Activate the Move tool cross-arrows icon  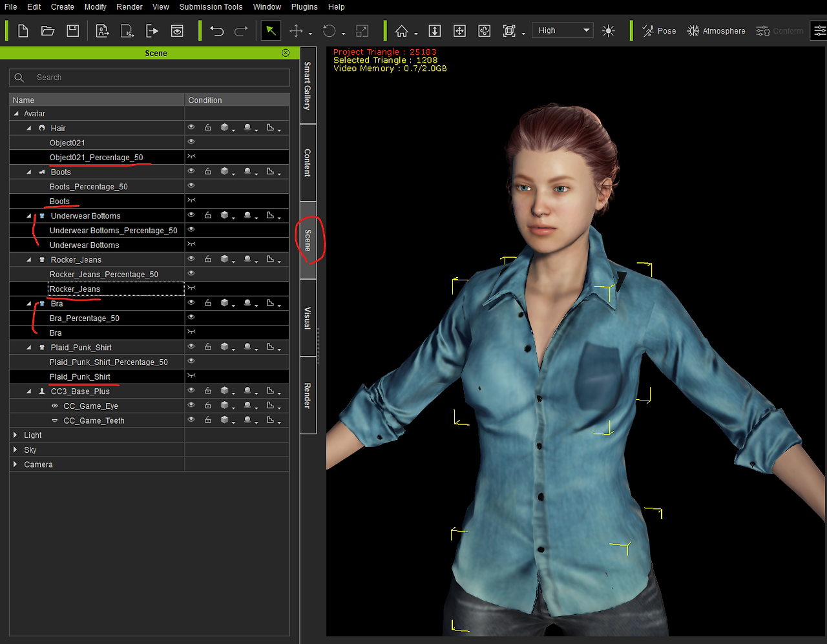297,31
